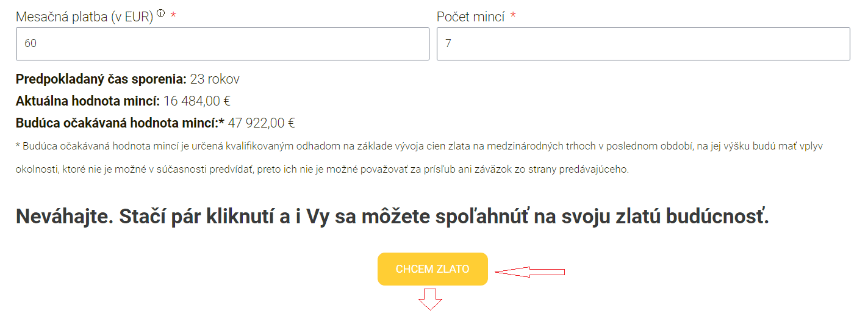Viewport: 868px width, 313px height.
Task: Click the Počet mincí label text
Action: 470,17
